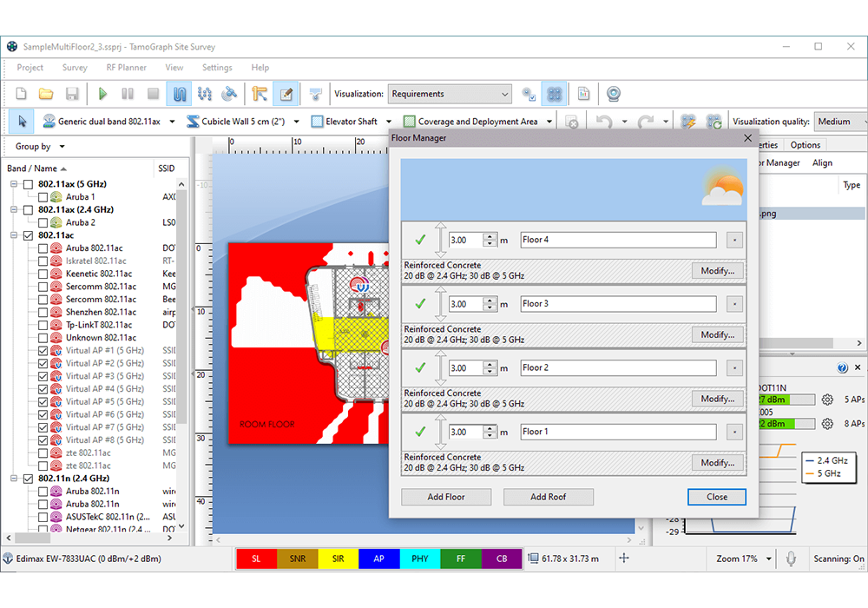Click the auto-place APs icon with lightning
The height and width of the screenshot is (608, 868).
click(x=688, y=122)
